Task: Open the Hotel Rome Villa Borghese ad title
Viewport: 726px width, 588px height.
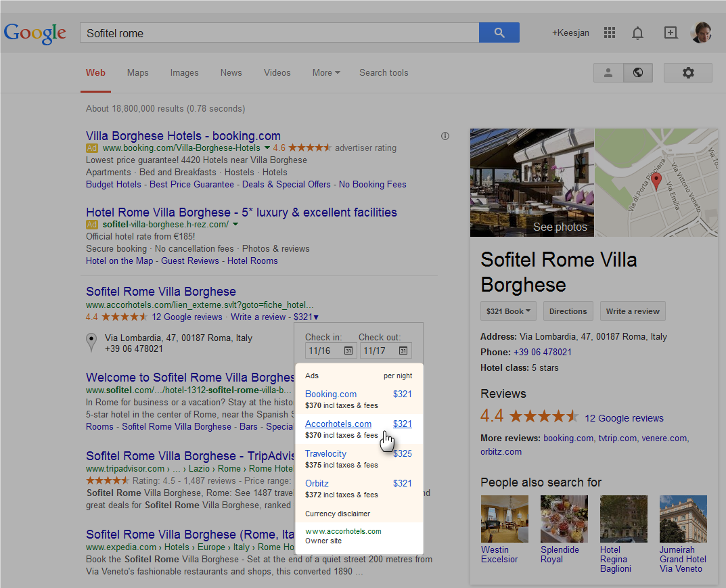Action: pos(242,212)
